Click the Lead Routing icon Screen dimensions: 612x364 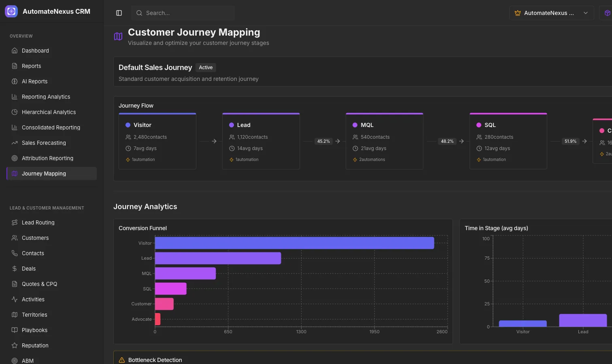(15, 222)
